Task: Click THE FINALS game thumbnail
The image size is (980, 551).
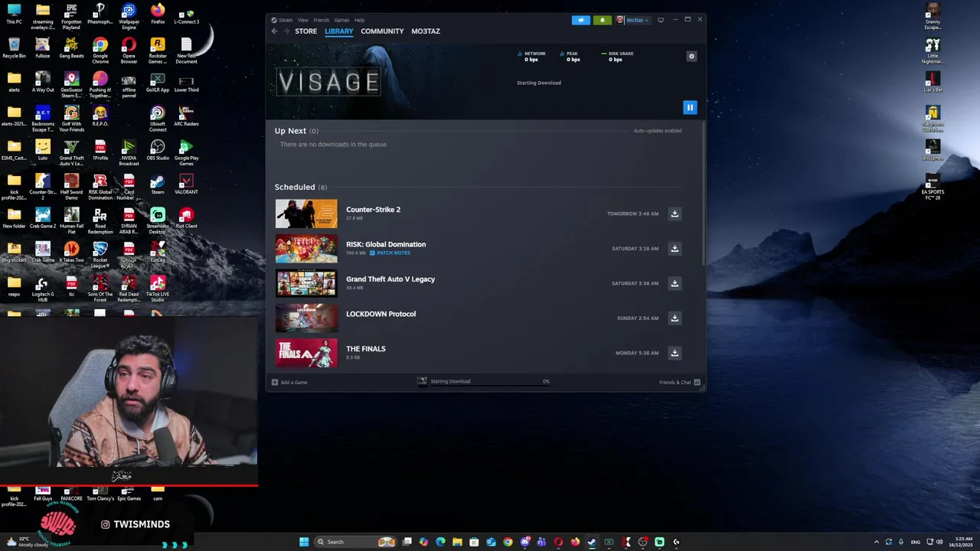Action: pyautogui.click(x=306, y=353)
